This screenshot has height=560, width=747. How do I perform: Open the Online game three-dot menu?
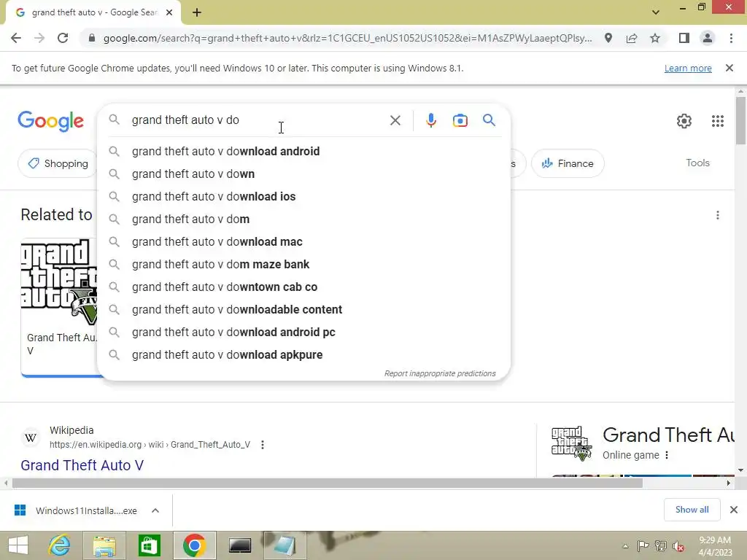(x=667, y=455)
